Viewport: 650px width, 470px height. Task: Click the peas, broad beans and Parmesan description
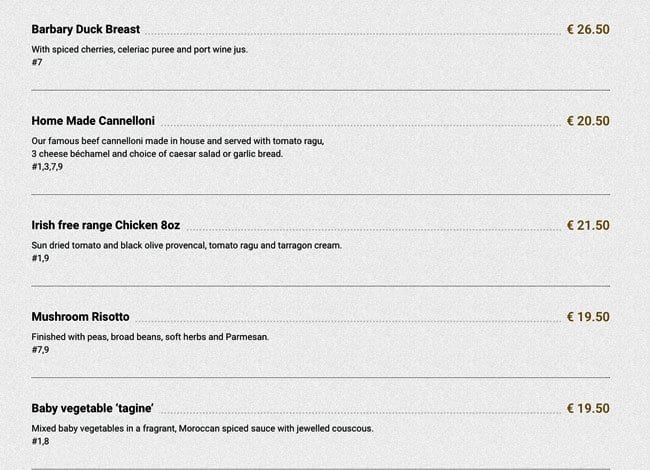[x=150, y=337]
